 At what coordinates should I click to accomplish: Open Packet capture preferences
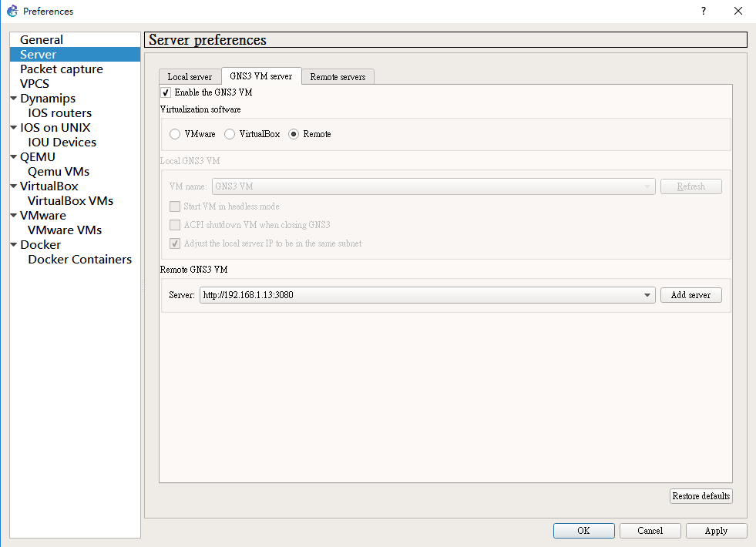61,69
